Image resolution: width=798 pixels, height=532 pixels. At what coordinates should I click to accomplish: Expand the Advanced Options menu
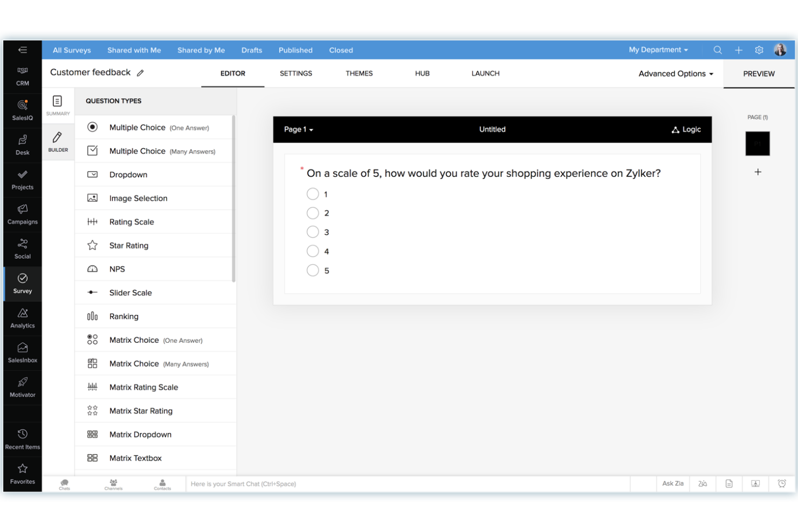point(676,73)
